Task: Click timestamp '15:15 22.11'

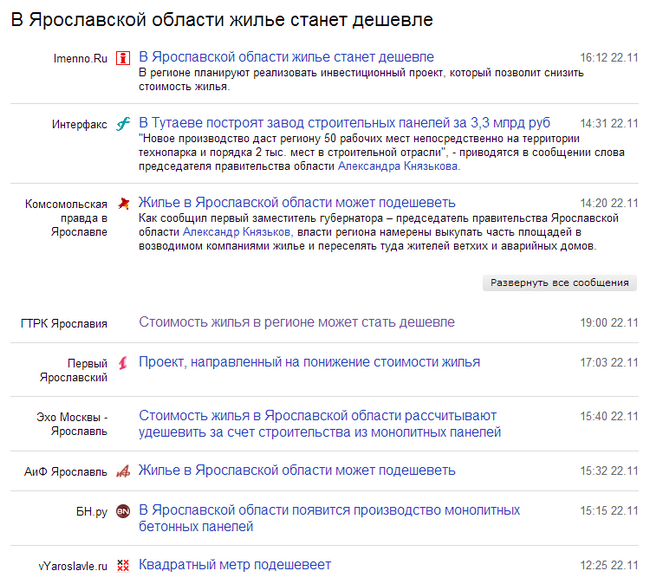Action: point(609,511)
